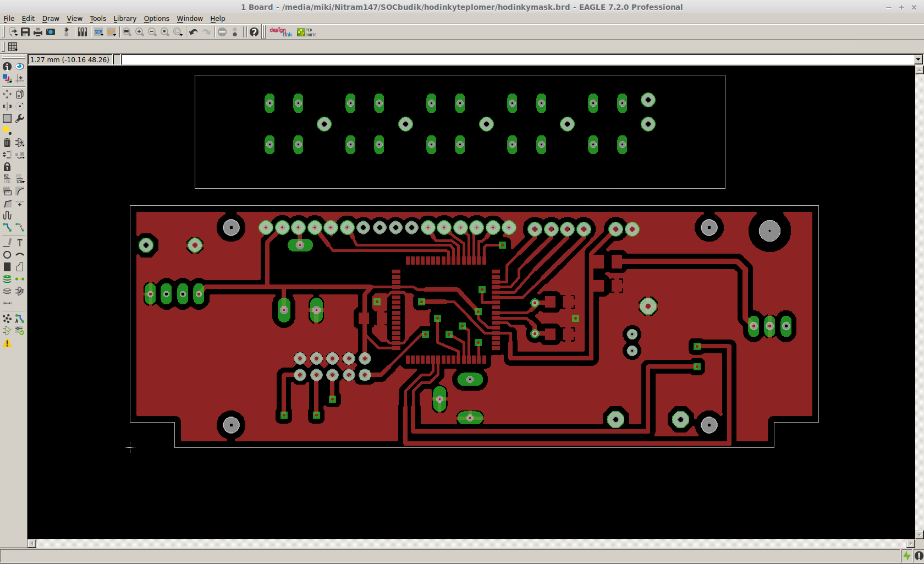Viewport: 924px width, 564px height.
Task: Click the PCB Quote icon
Action: [x=307, y=32]
